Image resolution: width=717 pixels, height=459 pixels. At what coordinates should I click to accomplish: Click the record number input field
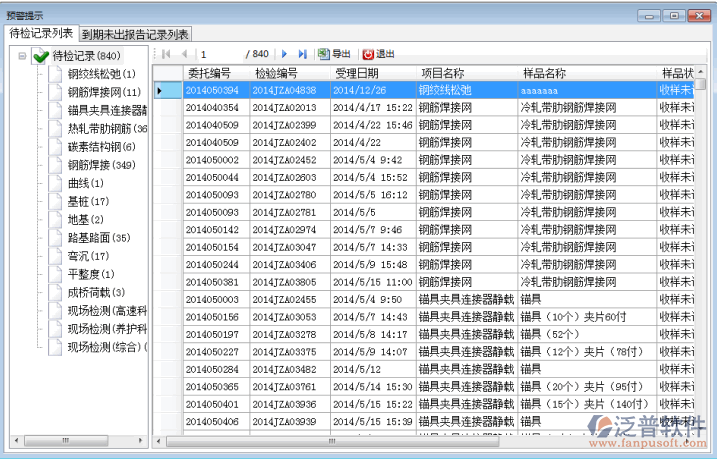pos(220,54)
